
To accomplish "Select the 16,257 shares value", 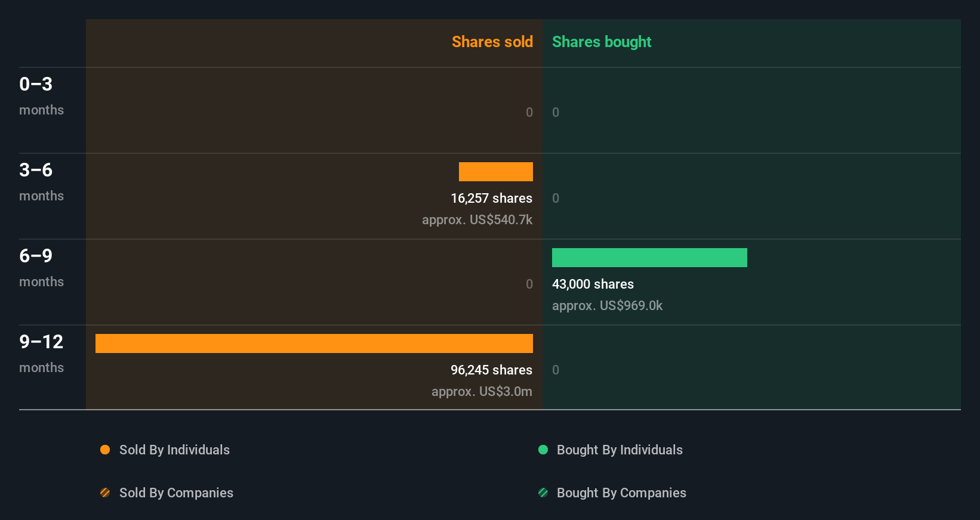I will point(491,199).
